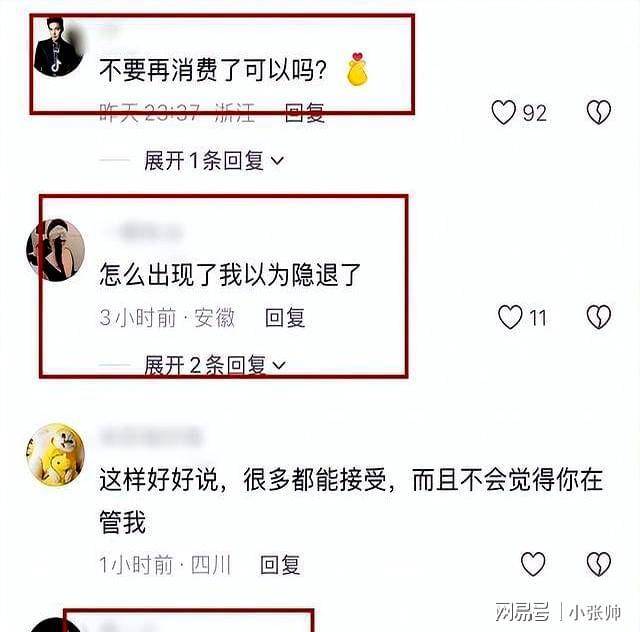
Task: Select comment text 不要再消费了可以吗
Action: [213, 70]
